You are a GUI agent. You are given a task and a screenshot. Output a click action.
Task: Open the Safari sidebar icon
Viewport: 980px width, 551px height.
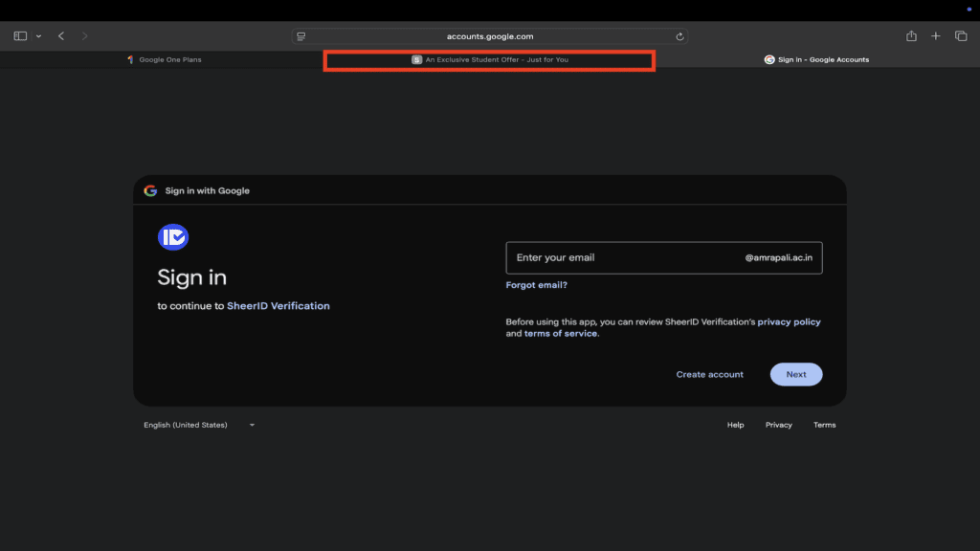[x=19, y=35]
